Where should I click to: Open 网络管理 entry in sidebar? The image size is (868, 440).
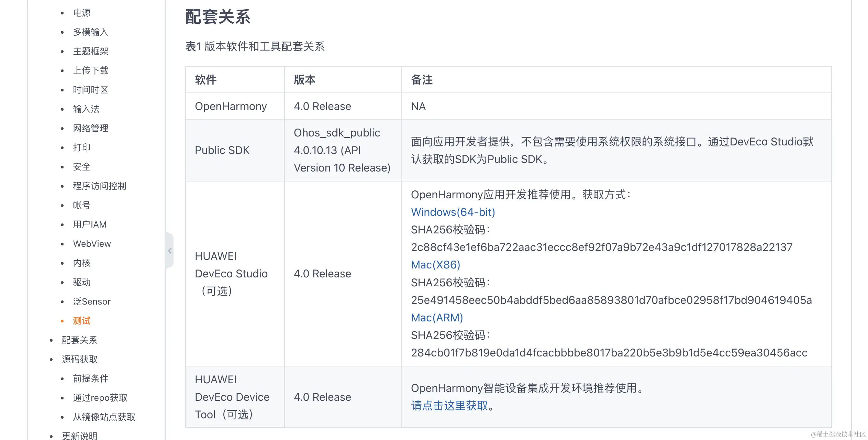[x=90, y=128]
